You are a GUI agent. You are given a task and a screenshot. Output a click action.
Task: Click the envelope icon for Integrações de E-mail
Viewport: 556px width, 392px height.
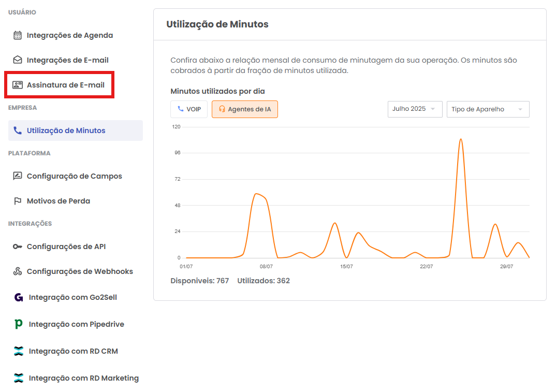point(18,60)
